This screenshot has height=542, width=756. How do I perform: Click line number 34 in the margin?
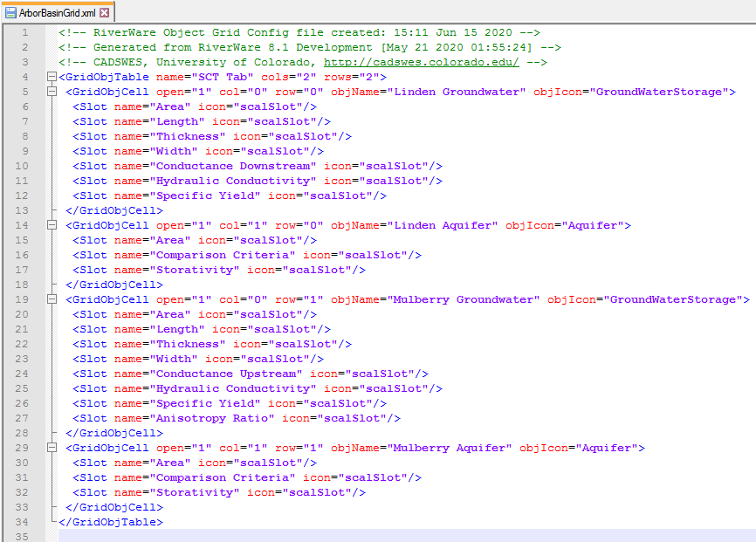tap(22, 522)
